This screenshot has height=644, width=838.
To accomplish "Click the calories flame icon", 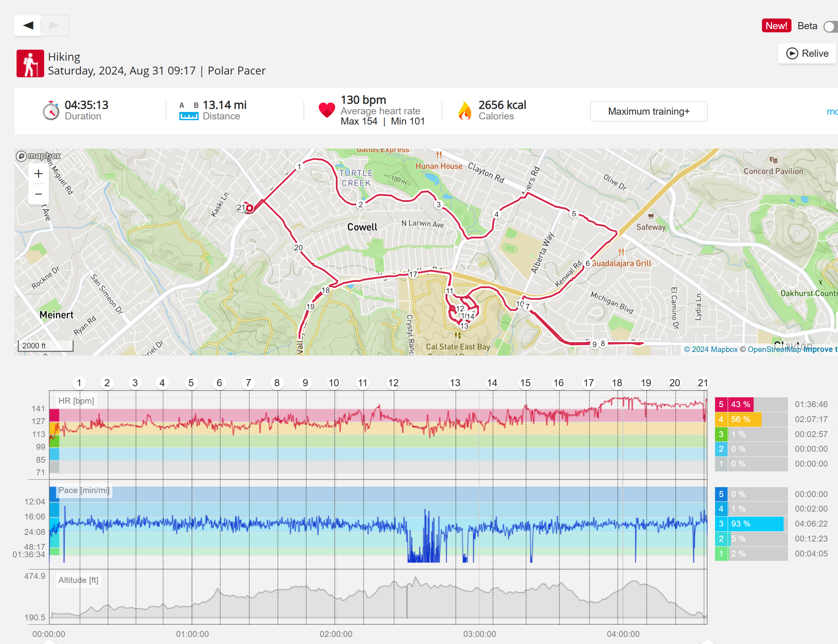I will tap(465, 110).
